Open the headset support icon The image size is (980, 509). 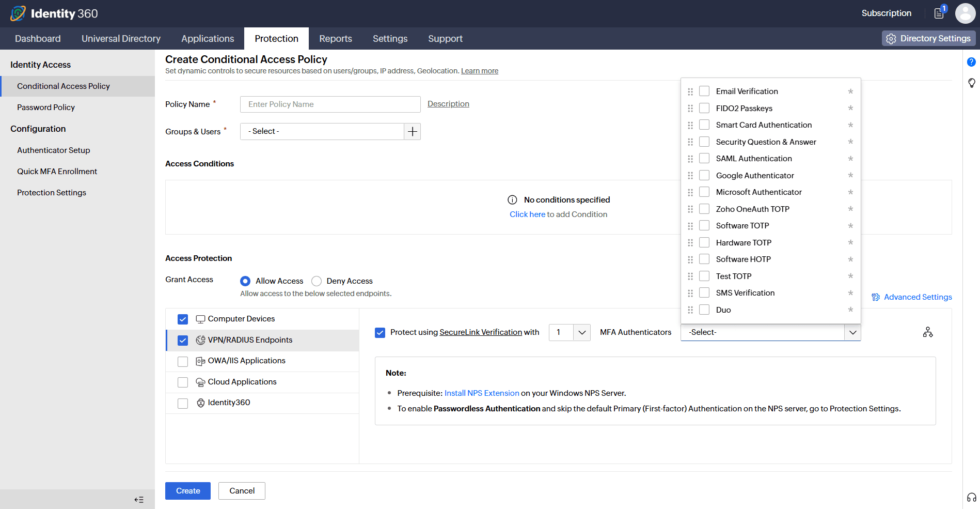[971, 498]
